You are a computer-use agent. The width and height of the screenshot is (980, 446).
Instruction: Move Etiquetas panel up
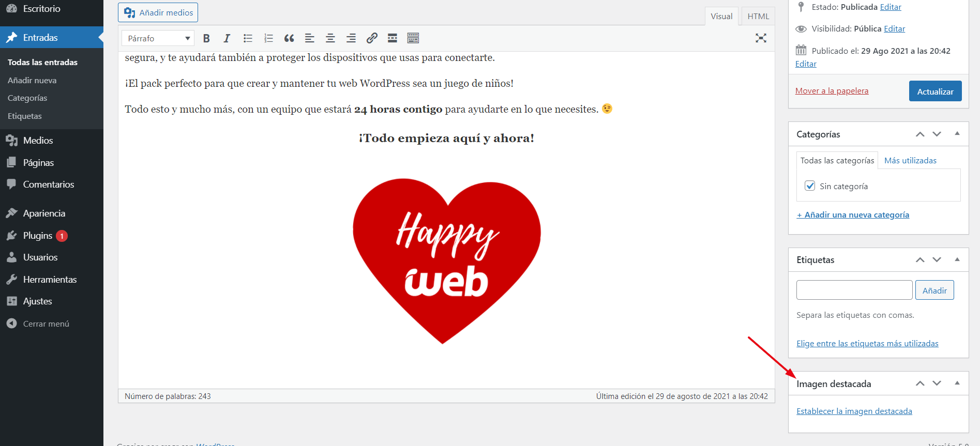[920, 260]
